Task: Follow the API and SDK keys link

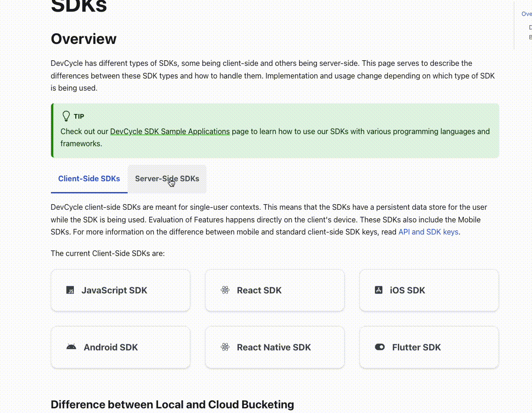Action: click(428, 232)
